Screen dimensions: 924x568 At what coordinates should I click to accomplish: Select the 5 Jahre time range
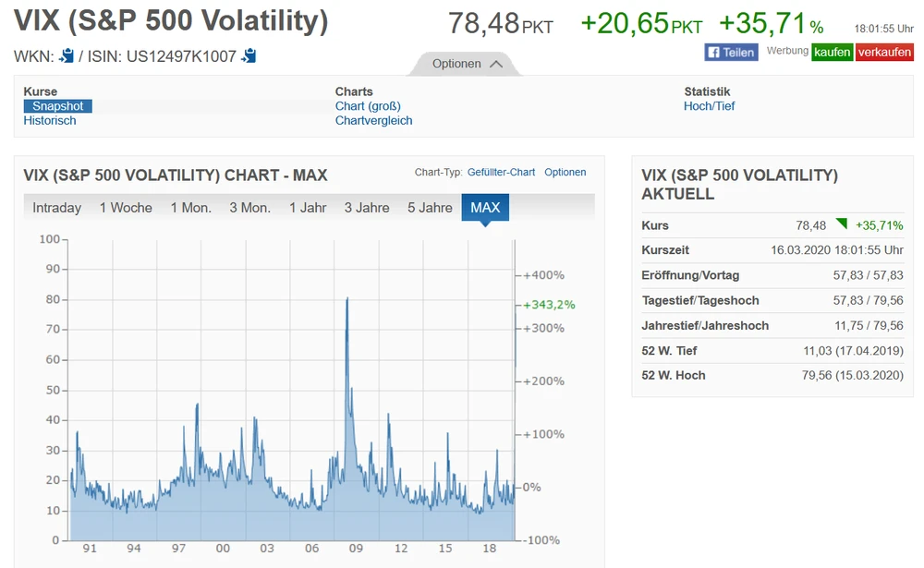coord(430,208)
